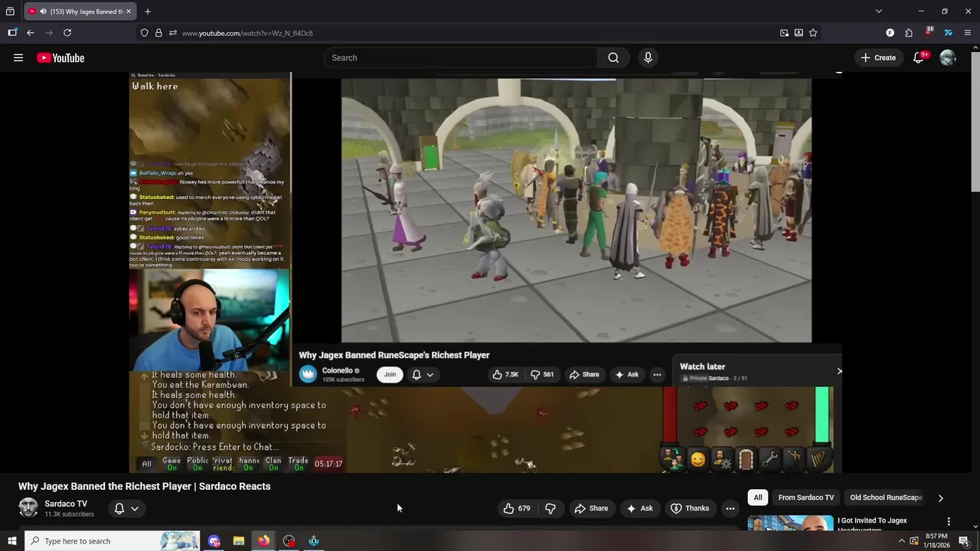This screenshot has height=551, width=980.
Task: Open I Got Invited To Jagex thumbnail
Action: [790, 523]
